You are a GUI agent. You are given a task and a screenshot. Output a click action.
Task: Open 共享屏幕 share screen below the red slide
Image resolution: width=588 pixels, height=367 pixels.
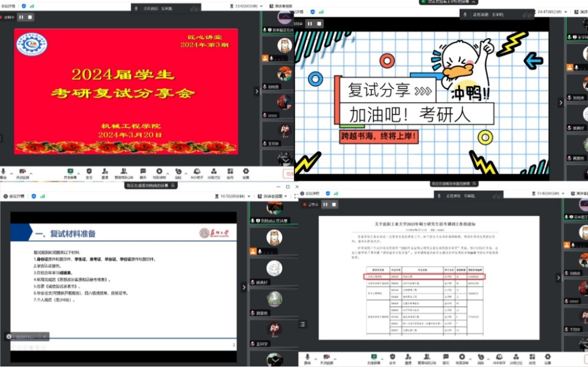(70, 173)
